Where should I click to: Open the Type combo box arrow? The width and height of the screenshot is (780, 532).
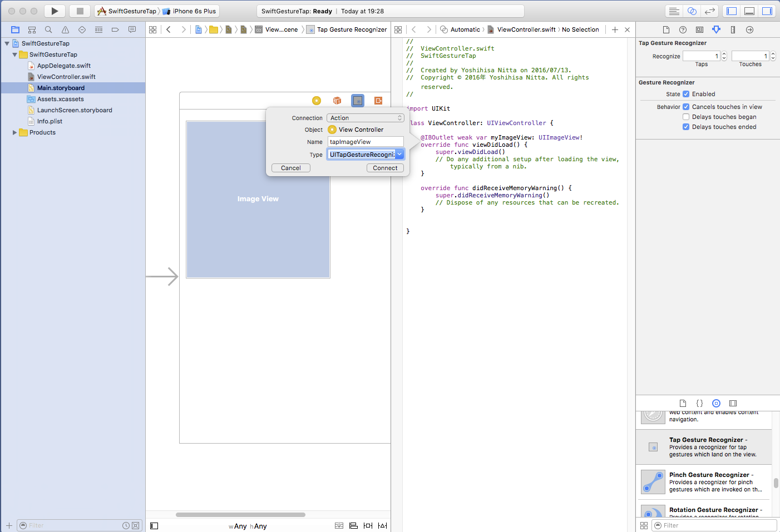tap(399, 155)
